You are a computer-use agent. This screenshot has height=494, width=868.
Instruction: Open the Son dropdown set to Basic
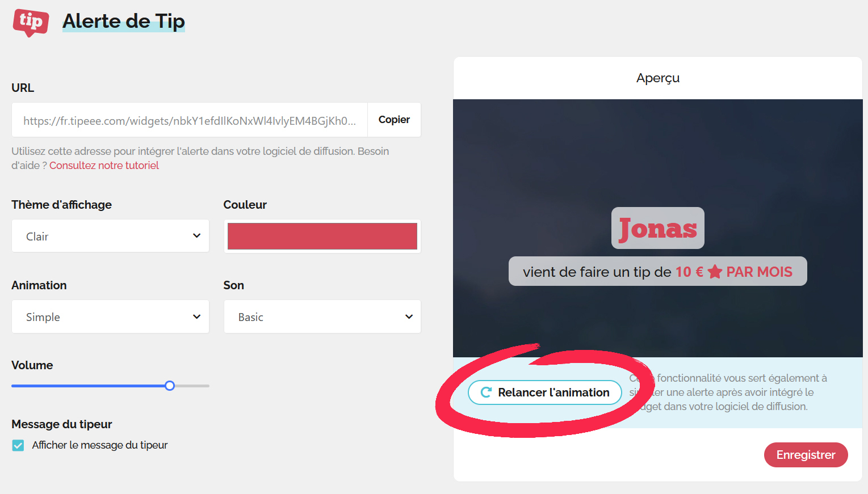pyautogui.click(x=322, y=316)
